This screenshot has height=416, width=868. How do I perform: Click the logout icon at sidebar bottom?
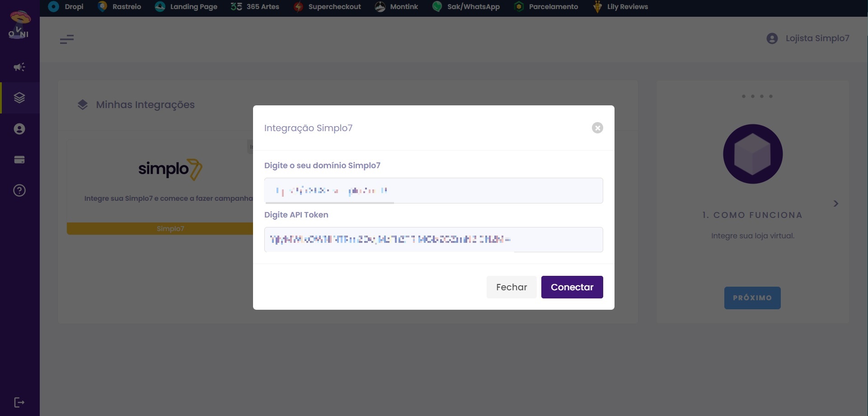point(19,402)
